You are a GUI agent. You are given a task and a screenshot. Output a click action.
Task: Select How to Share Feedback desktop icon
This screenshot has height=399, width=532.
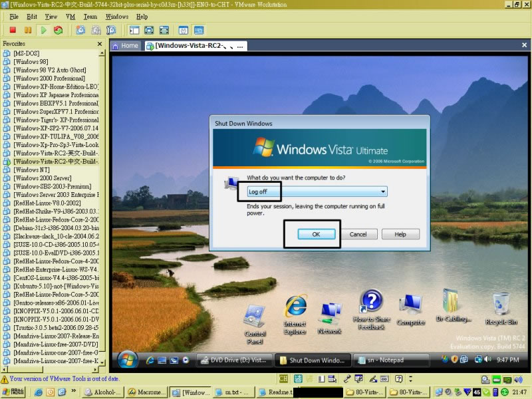(372, 309)
